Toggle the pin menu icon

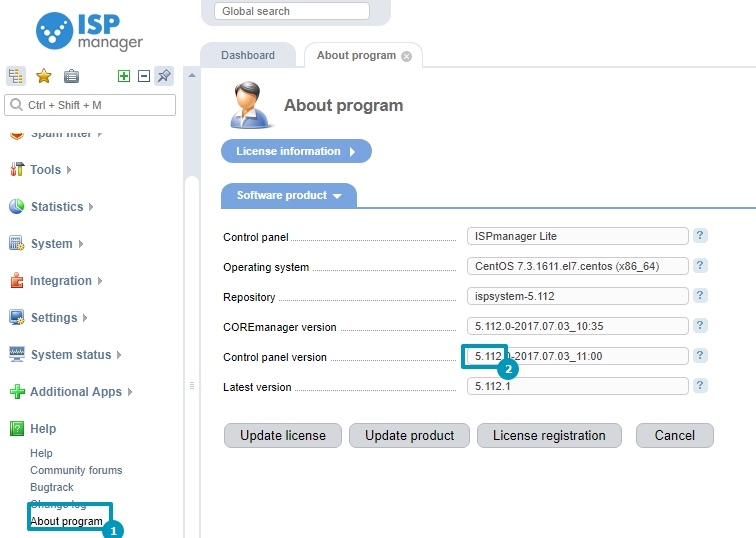pos(164,76)
